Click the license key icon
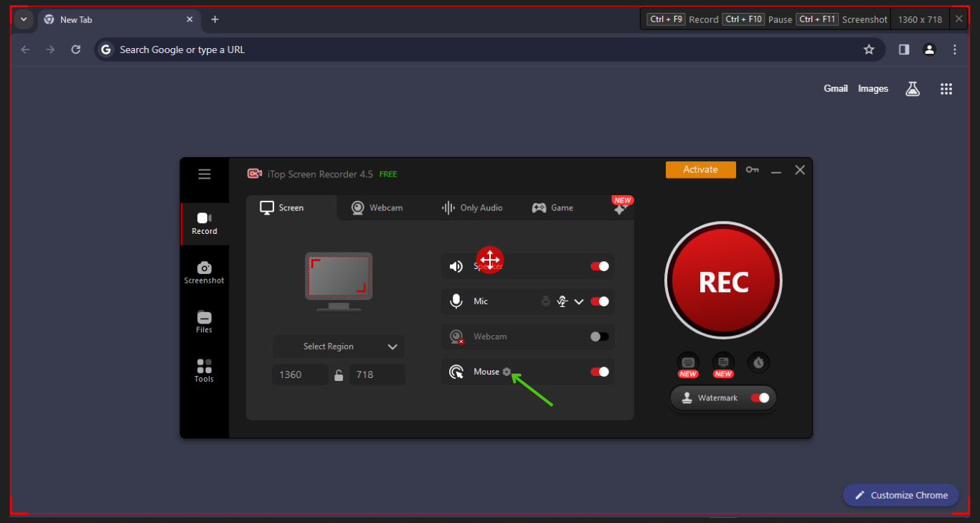 (752, 170)
